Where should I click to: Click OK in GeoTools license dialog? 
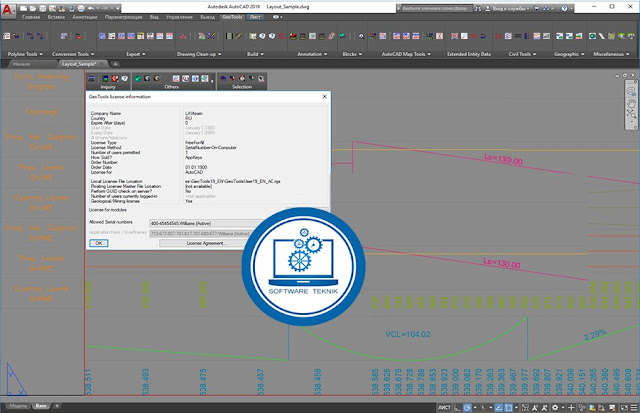click(99, 243)
